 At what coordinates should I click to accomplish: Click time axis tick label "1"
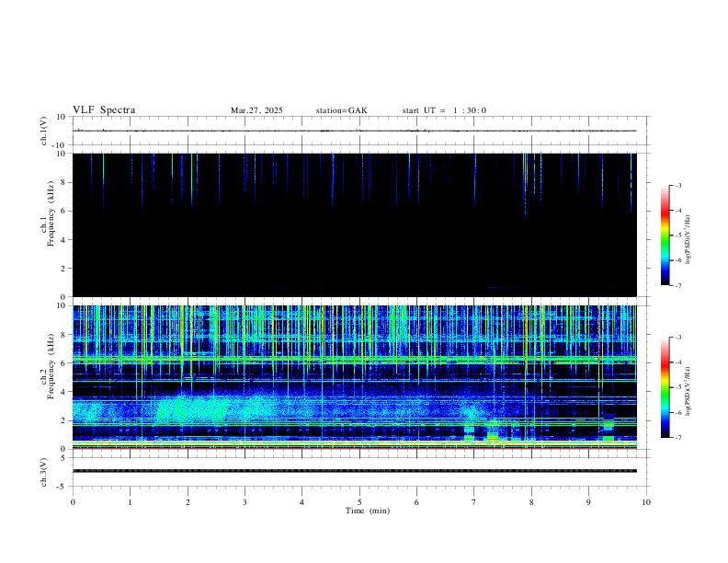130,502
